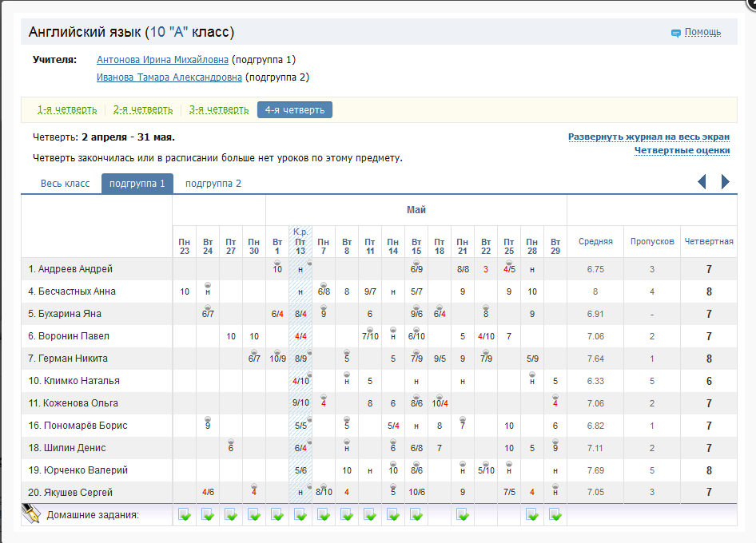Click Климко Наталья's 4/10 test grade
The width and height of the screenshot is (756, 543).
click(300, 381)
